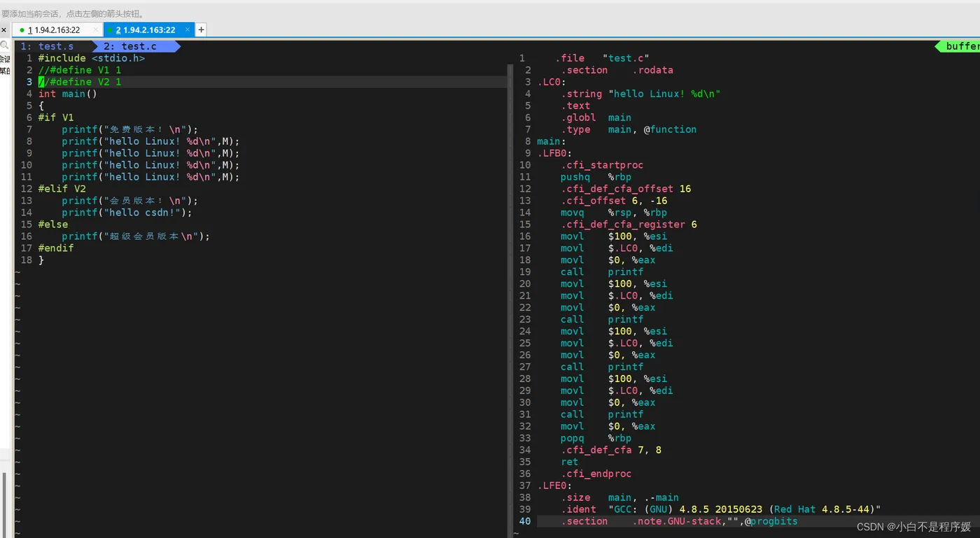
Task: Click the //#define V2 1 comment line
Action: [x=80, y=82]
